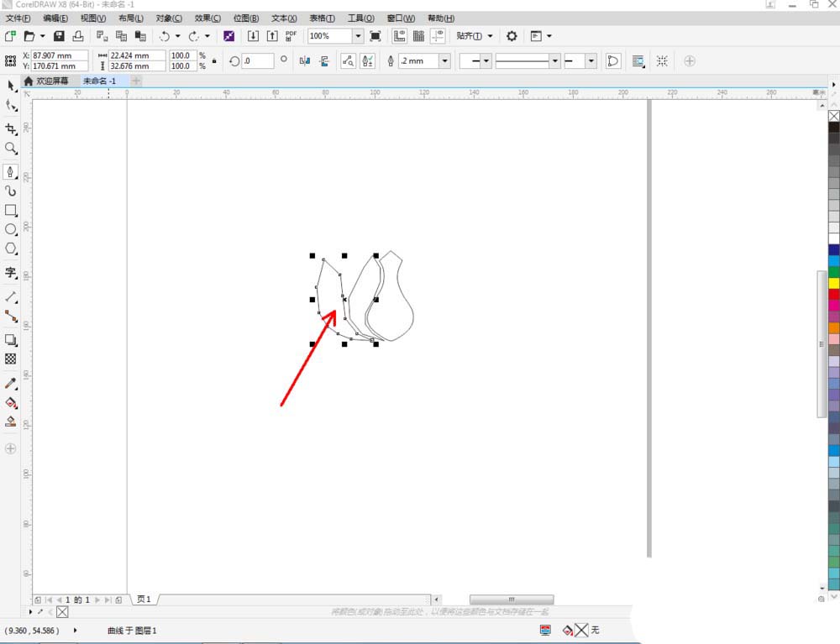Toggle the lock ratio padlock
The height and width of the screenshot is (644, 840).
214,60
